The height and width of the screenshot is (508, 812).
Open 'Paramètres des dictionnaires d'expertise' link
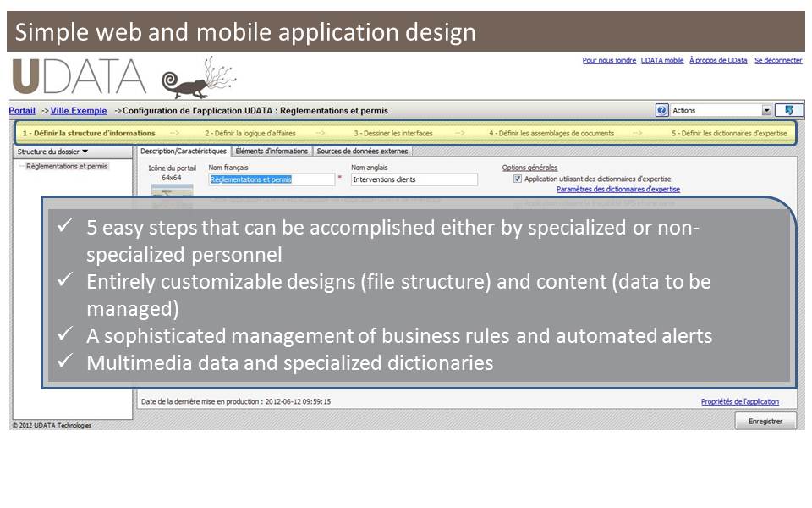pos(617,190)
